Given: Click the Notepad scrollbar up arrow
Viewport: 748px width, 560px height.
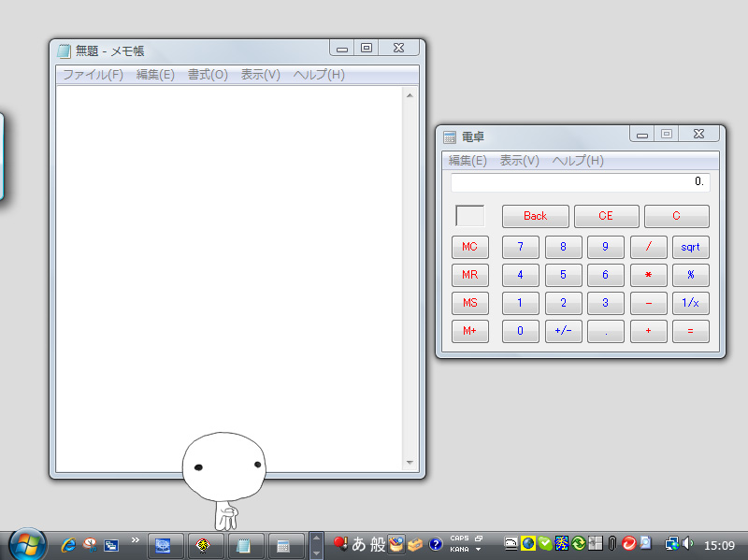Looking at the screenshot, I should [410, 96].
